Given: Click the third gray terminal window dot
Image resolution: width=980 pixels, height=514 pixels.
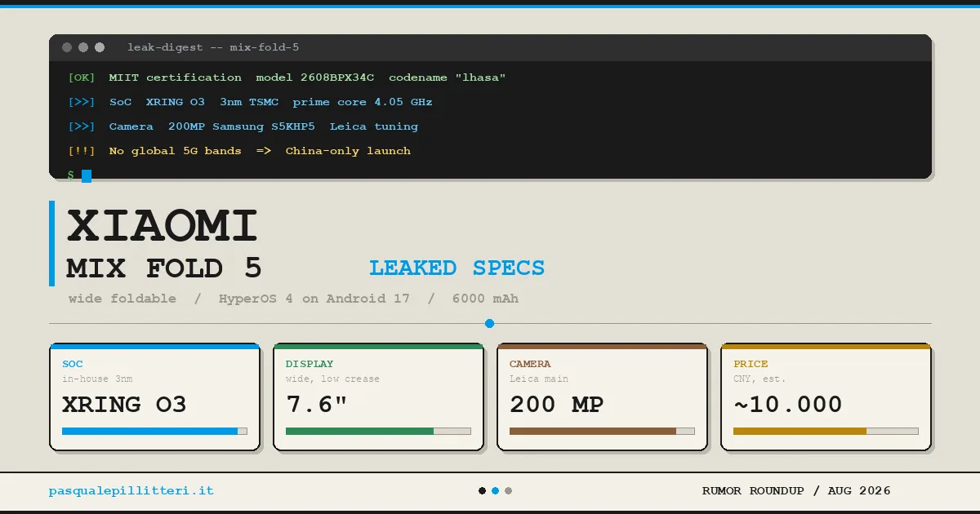Looking at the screenshot, I should coord(100,47).
